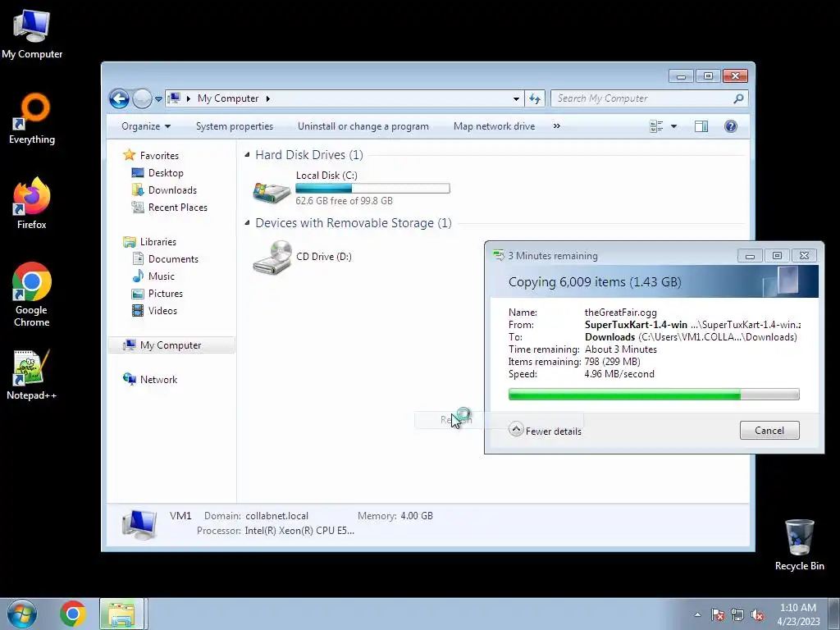Click 62.6 GB free of 99.8 GB text
The height and width of the screenshot is (630, 840).
(344, 201)
